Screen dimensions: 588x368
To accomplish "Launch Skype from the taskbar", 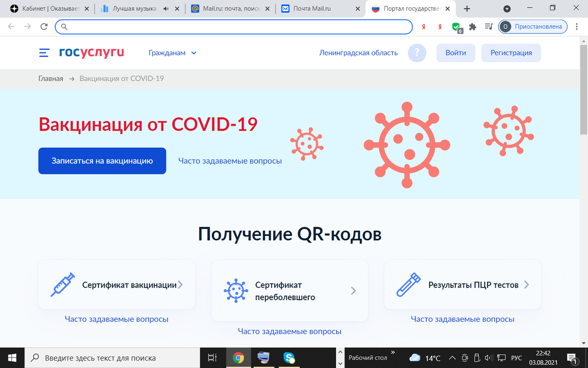I will coord(289,357).
